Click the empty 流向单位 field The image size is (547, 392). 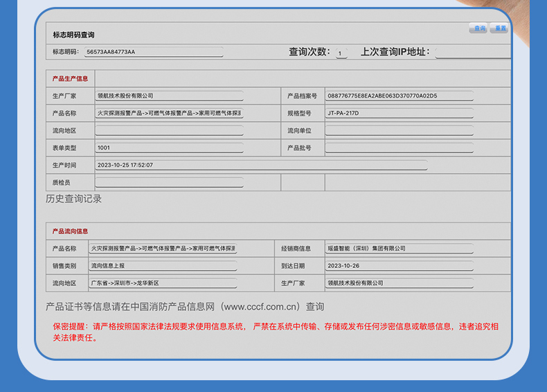tap(400, 130)
